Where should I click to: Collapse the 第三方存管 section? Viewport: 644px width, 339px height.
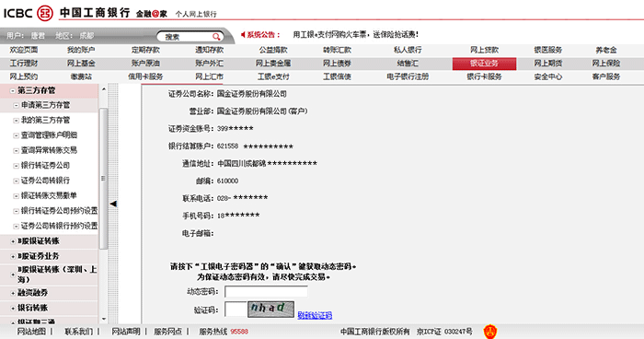(13, 90)
